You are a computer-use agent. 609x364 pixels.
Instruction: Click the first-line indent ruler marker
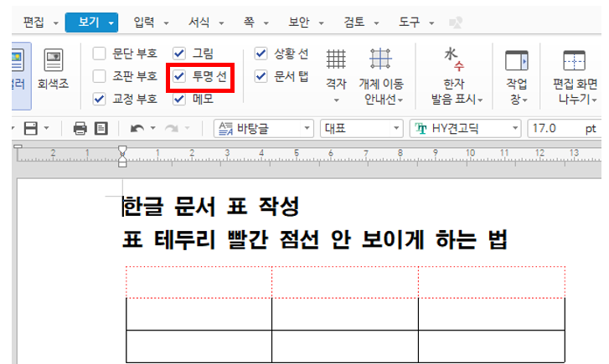(x=122, y=150)
